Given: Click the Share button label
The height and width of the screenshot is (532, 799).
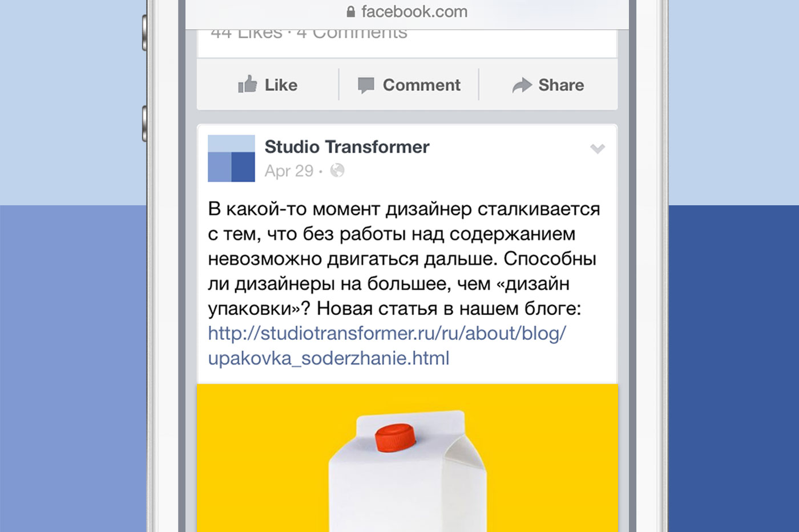Looking at the screenshot, I should click(x=561, y=85).
